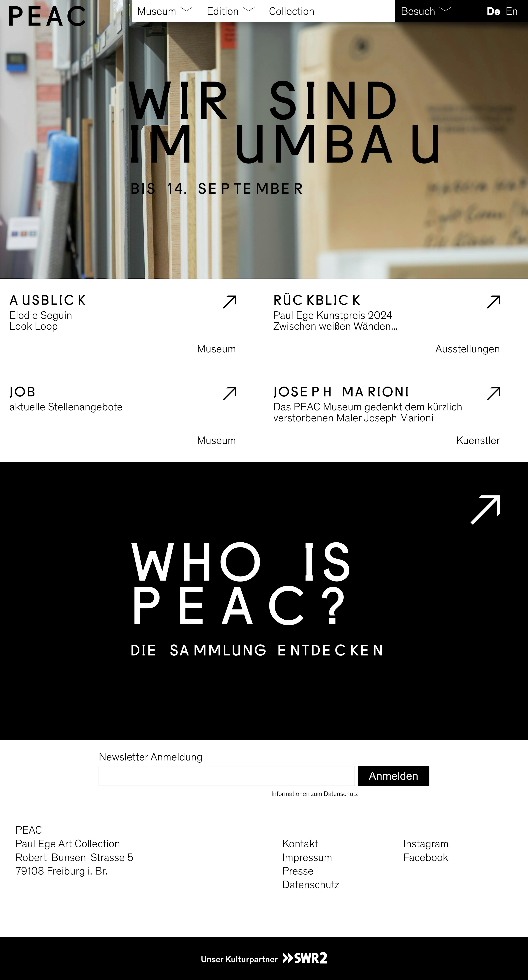Screen dimensions: 528x980
Task: Click large white arrow in Who is PEAC
Action: coord(485,510)
